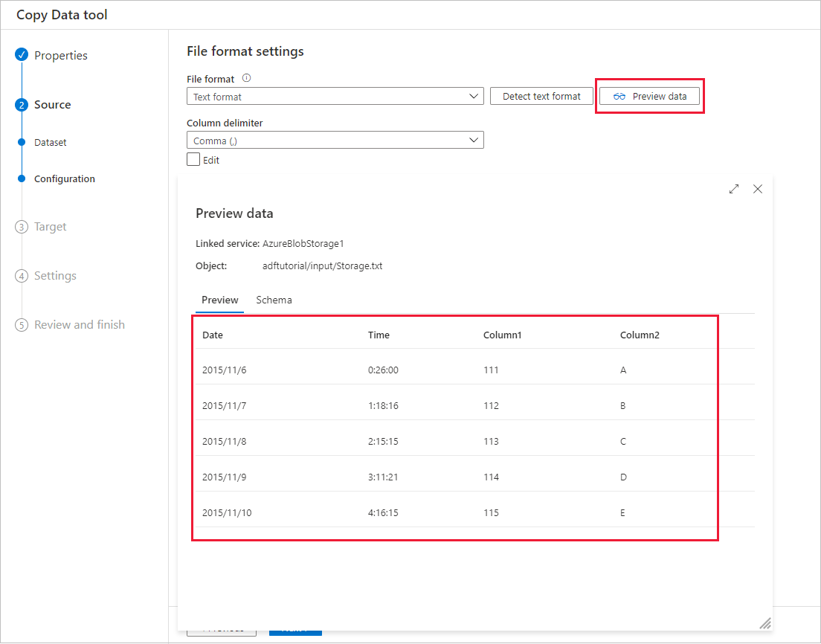The width and height of the screenshot is (821, 644).
Task: Click the Detect text format button
Action: click(x=541, y=96)
